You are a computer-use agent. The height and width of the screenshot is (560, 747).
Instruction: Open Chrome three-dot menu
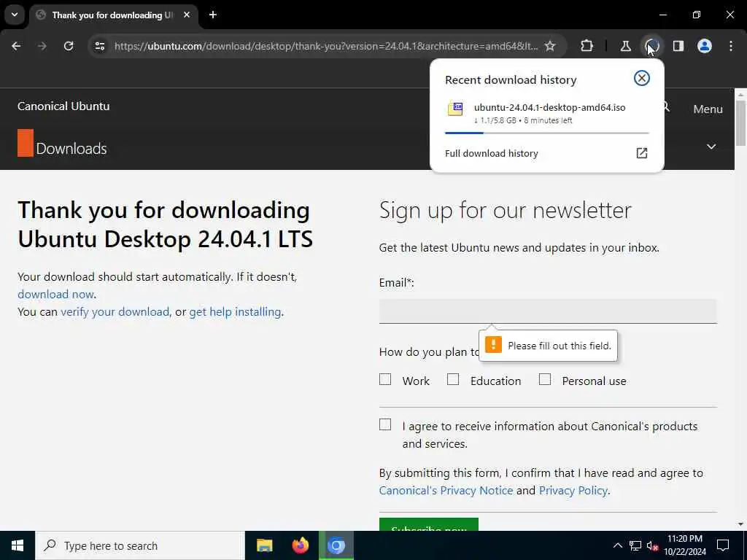click(x=731, y=46)
